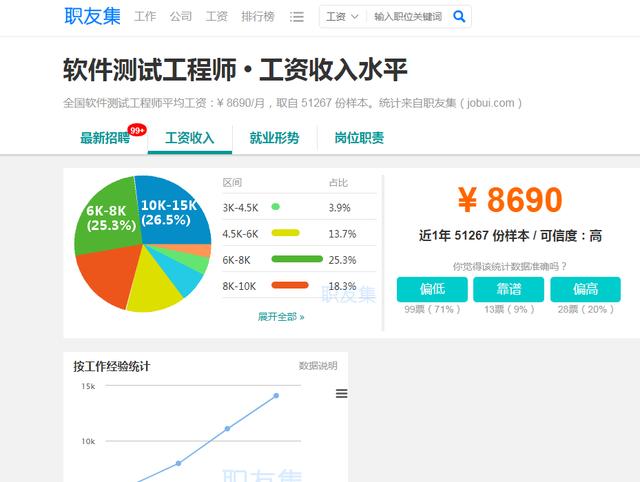The image size is (640, 482).
Task: Click the 4.5K-6K yellow bar
Action: pos(285,233)
